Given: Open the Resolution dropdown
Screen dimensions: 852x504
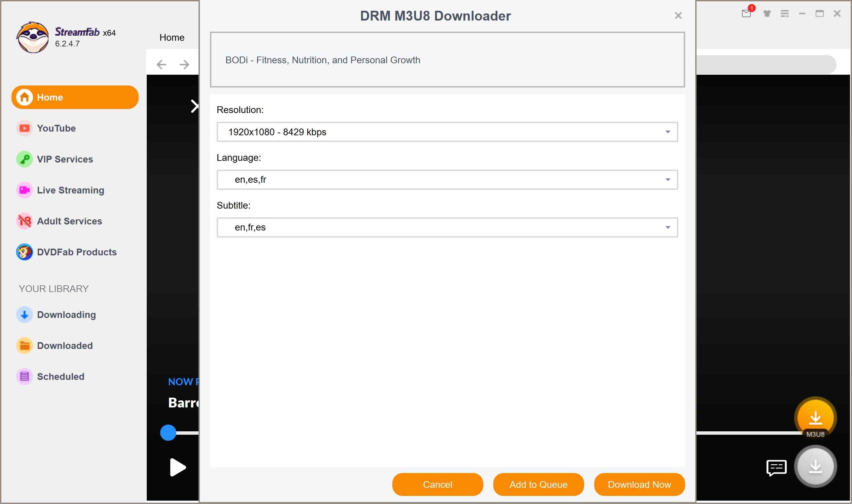Looking at the screenshot, I should pyautogui.click(x=447, y=132).
